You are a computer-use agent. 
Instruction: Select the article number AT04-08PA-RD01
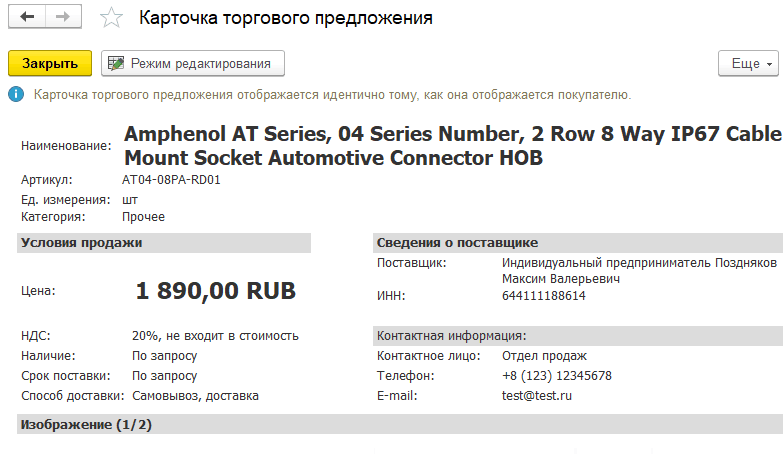coord(171,180)
